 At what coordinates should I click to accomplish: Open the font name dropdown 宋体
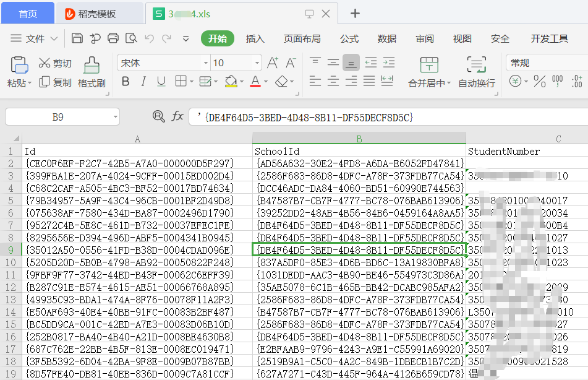[x=206, y=63]
